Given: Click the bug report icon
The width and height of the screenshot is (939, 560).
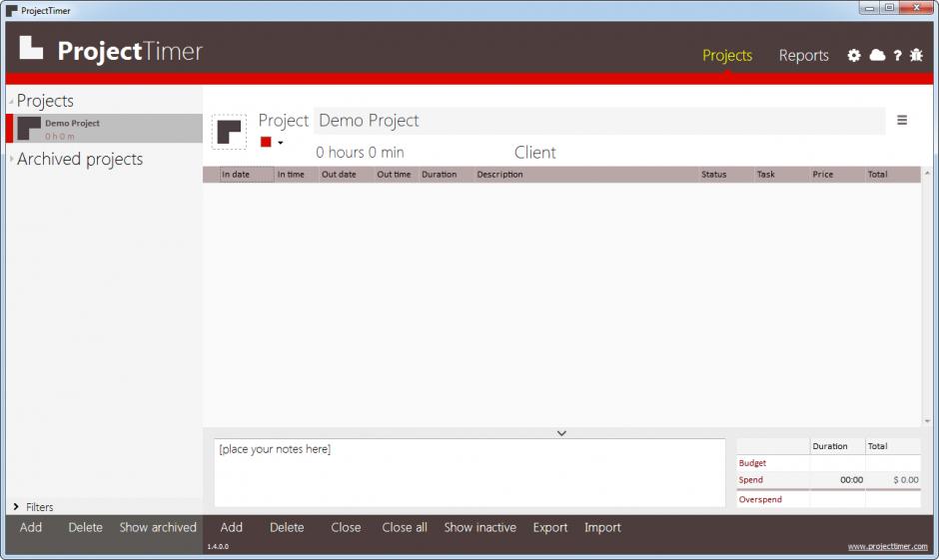Looking at the screenshot, I should click(x=916, y=55).
